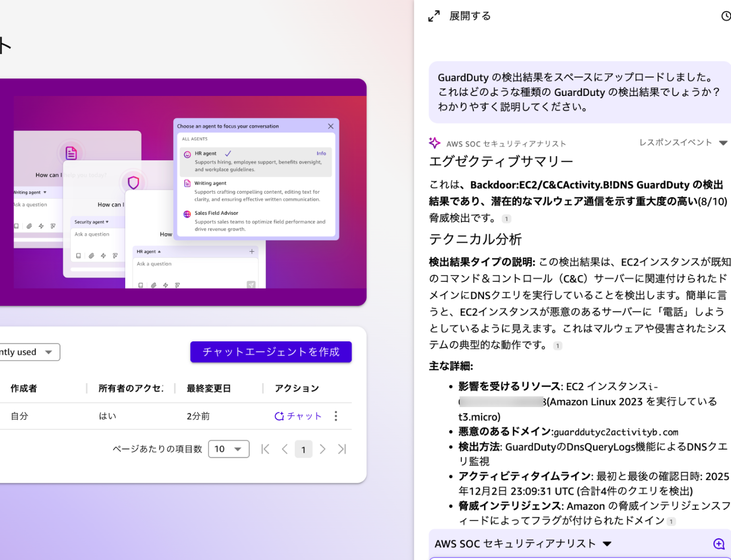Image resolution: width=731 pixels, height=560 pixels.
Task: Click the user message about GuardDuty の検出結果
Action: tap(580, 92)
